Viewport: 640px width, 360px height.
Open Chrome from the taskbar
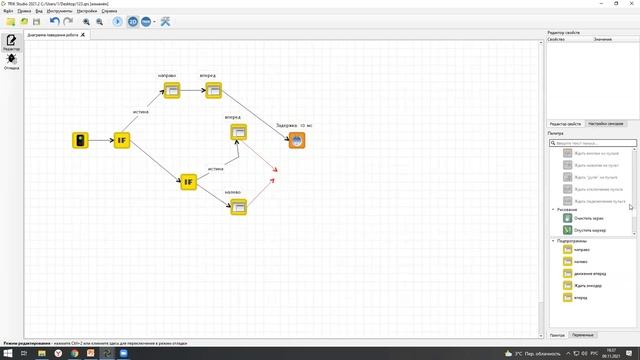tap(74, 353)
